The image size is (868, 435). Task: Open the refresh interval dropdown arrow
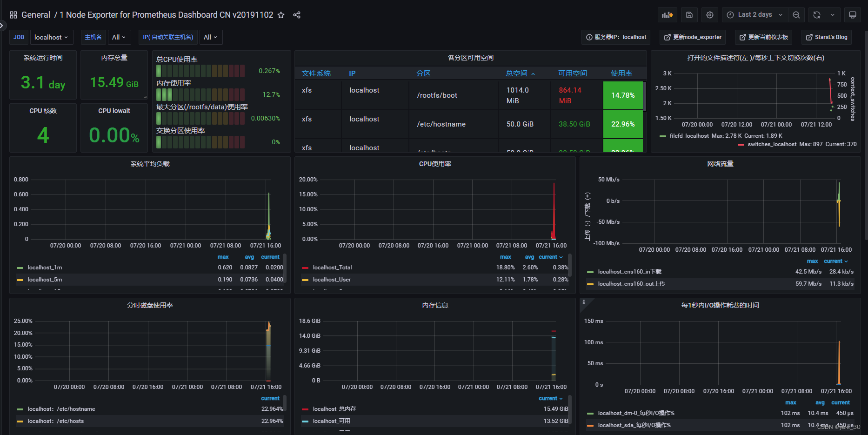click(x=833, y=15)
